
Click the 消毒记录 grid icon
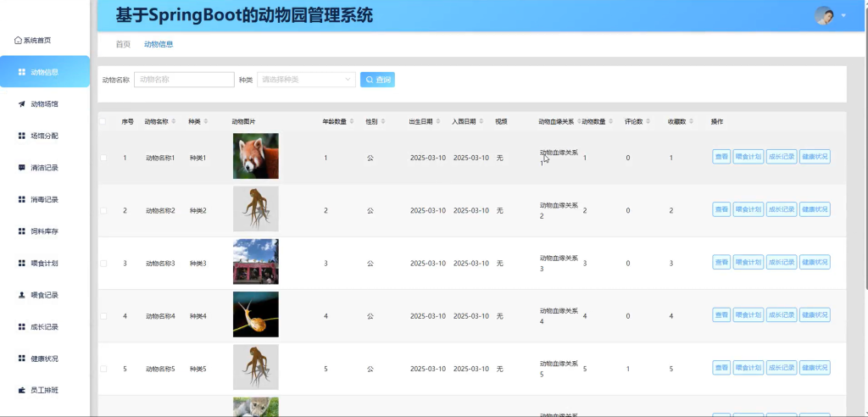point(21,199)
